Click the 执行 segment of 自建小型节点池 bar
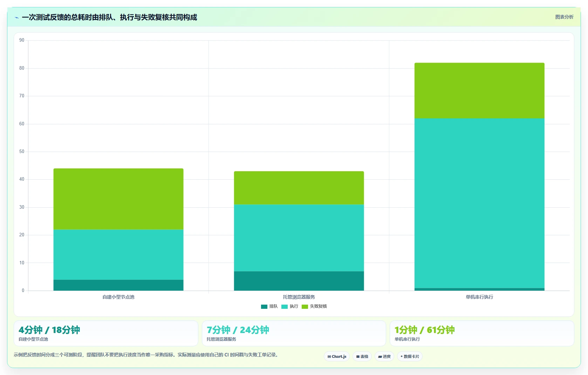The height and width of the screenshot is (375, 588). [x=118, y=255]
